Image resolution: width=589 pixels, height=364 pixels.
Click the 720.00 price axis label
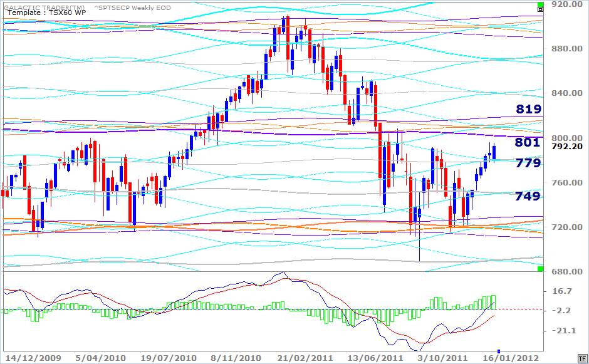point(567,227)
